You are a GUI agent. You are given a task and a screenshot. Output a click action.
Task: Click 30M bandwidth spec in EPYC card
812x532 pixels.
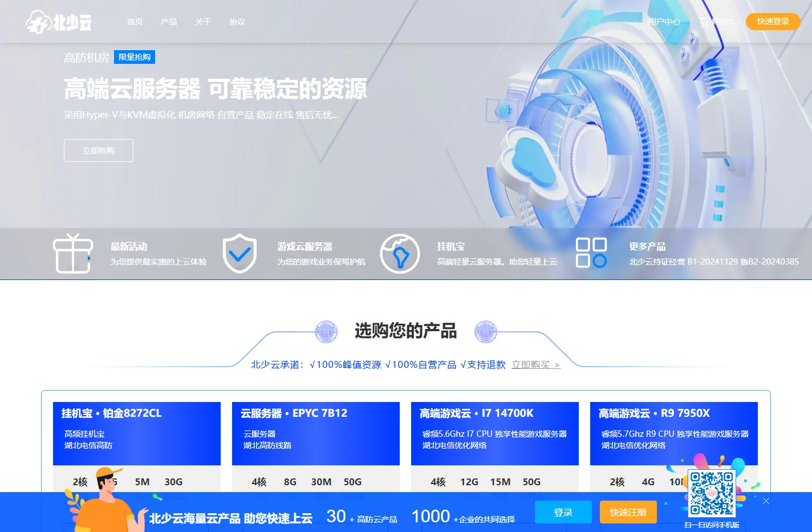coord(322,482)
